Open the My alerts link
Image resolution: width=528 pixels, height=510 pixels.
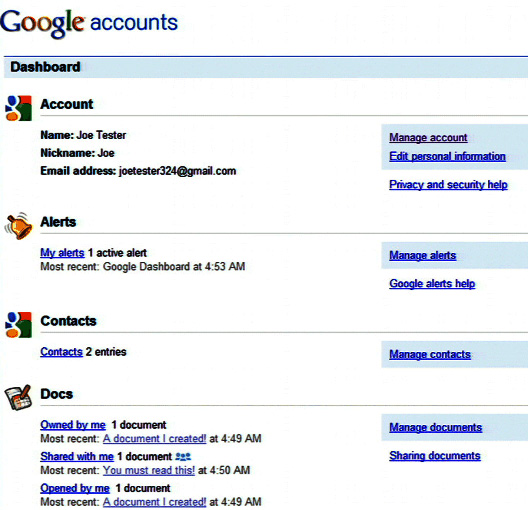pos(62,253)
